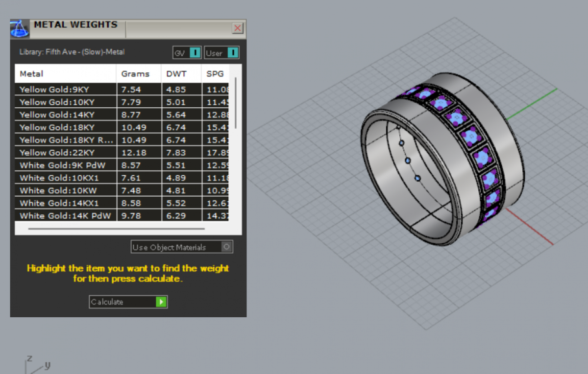Image resolution: width=588 pixels, height=374 pixels.
Task: Click the Metal Weights scale icon
Action: [x=19, y=28]
